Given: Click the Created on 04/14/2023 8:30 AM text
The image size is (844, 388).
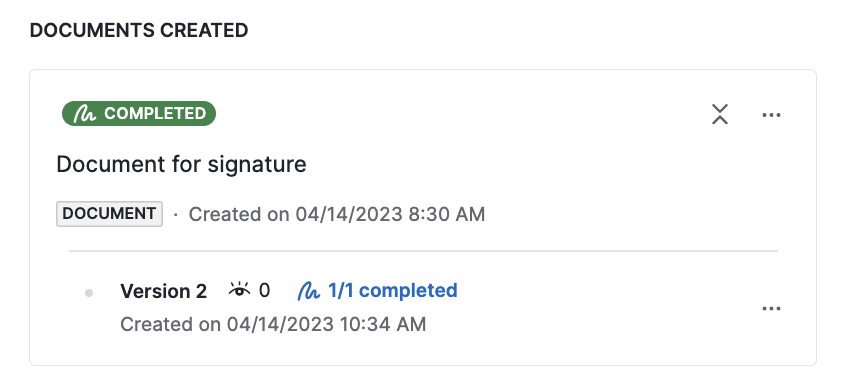Looking at the screenshot, I should tap(337, 214).
